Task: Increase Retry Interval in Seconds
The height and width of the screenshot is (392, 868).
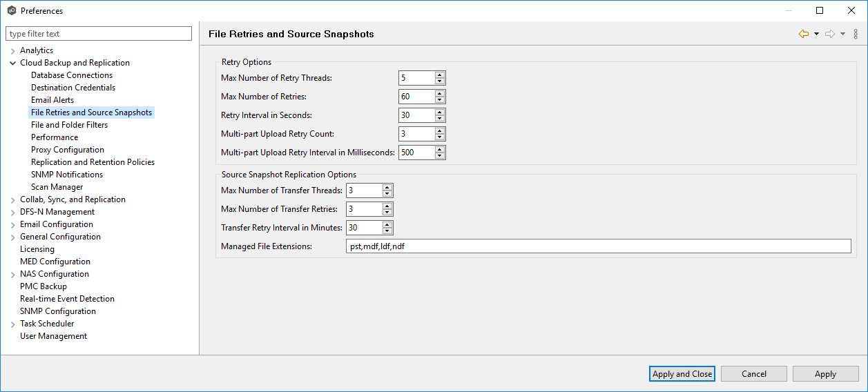Action: [440, 112]
